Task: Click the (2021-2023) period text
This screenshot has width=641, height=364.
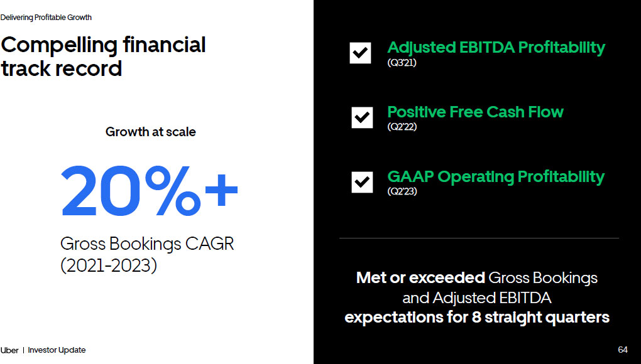Action: coord(109,265)
